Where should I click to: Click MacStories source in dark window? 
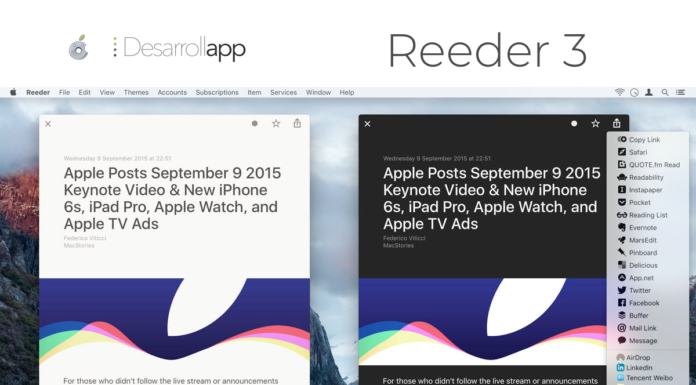pyautogui.click(x=398, y=245)
